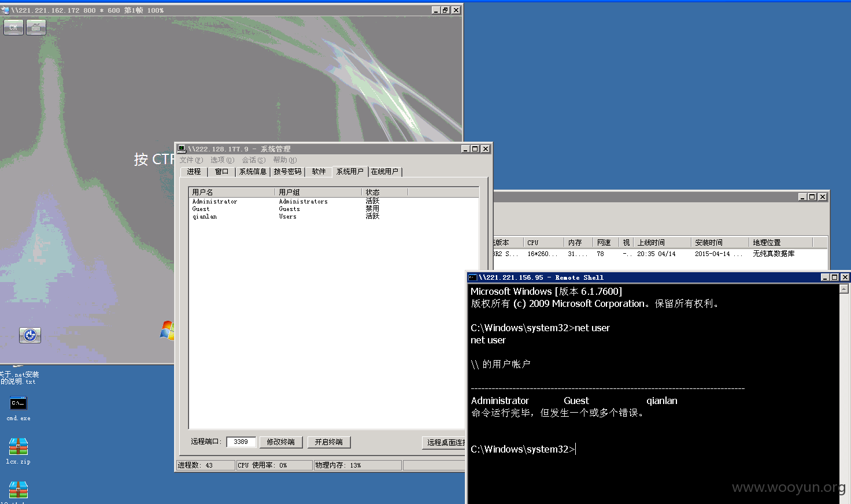The height and width of the screenshot is (504, 851).
Task: Click the 内存 column header
Action: point(578,243)
